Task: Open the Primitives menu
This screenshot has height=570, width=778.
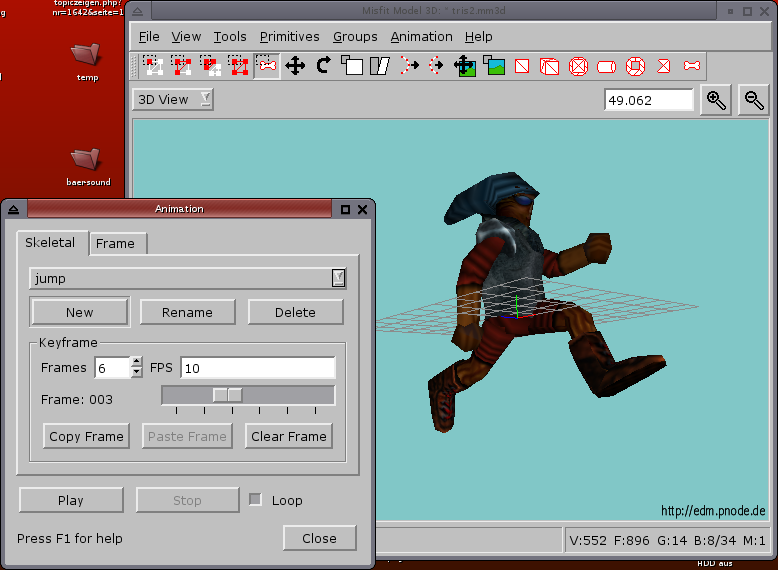Action: [x=289, y=37]
